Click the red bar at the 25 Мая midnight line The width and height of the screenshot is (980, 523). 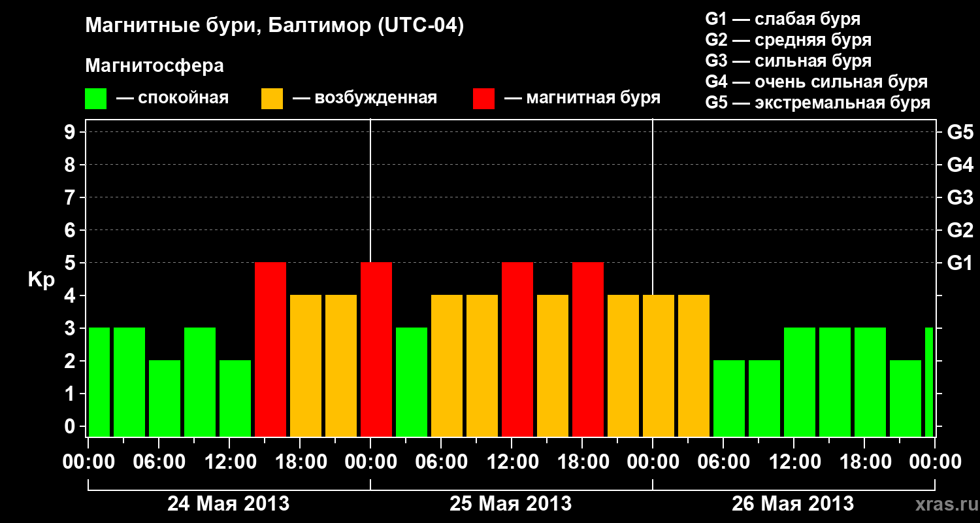point(376,349)
